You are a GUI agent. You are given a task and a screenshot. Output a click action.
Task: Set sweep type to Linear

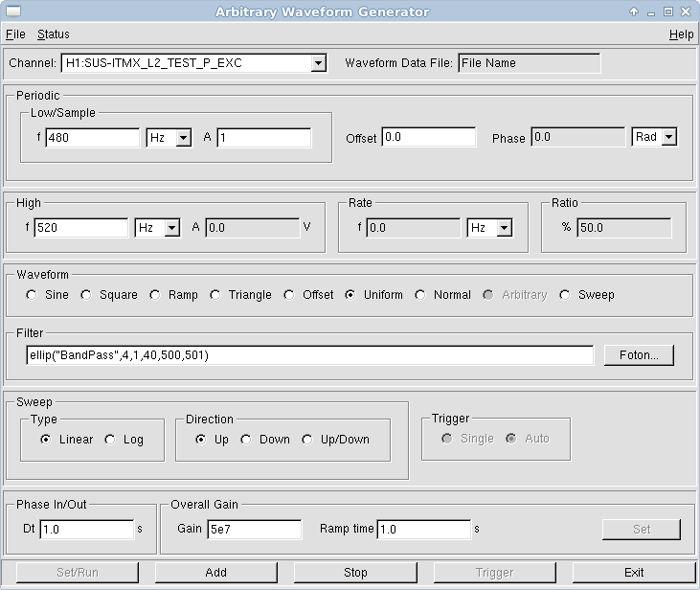click(x=46, y=440)
